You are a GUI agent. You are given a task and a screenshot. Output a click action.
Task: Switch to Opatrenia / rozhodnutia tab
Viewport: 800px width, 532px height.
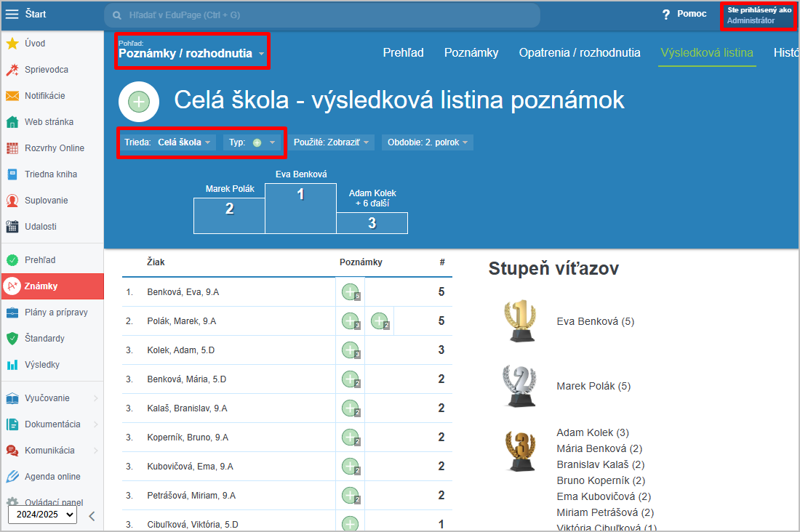click(580, 52)
